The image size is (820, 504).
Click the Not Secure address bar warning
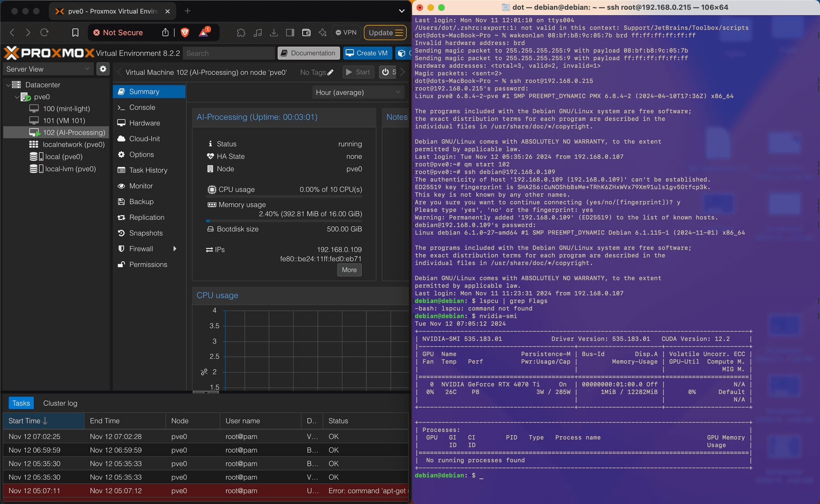[x=118, y=32]
